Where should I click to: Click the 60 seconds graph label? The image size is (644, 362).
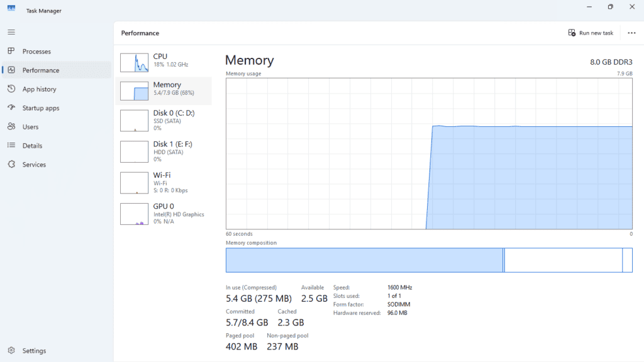239,234
